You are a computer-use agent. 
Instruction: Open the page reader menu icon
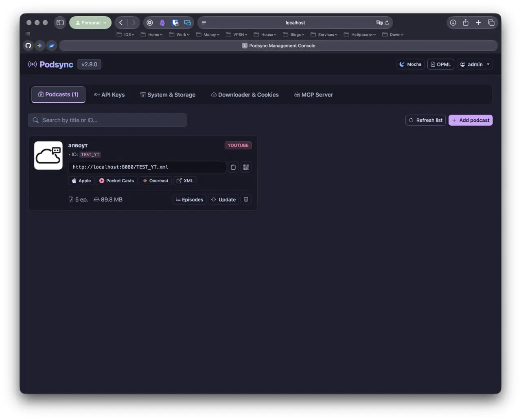tap(204, 23)
